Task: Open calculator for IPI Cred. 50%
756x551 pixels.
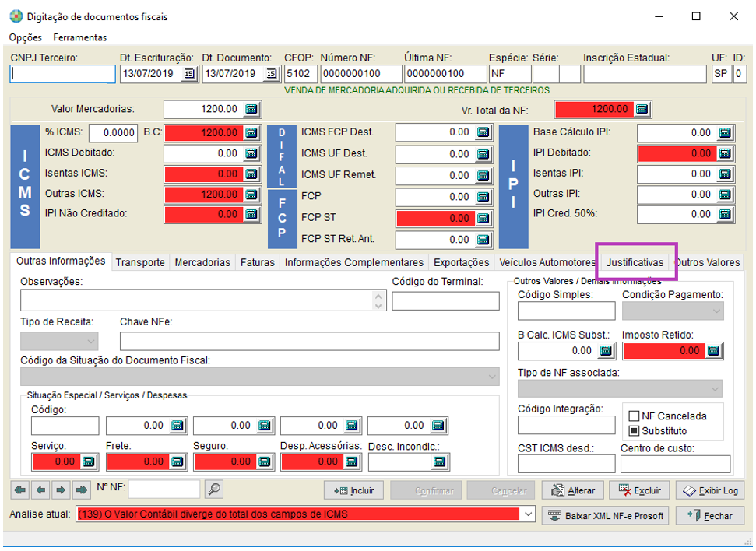Action: point(725,215)
